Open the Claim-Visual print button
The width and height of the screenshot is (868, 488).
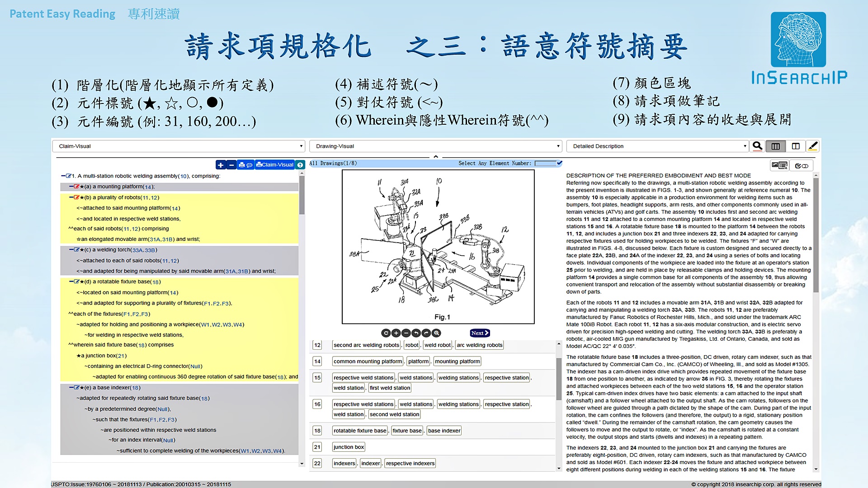click(x=274, y=165)
